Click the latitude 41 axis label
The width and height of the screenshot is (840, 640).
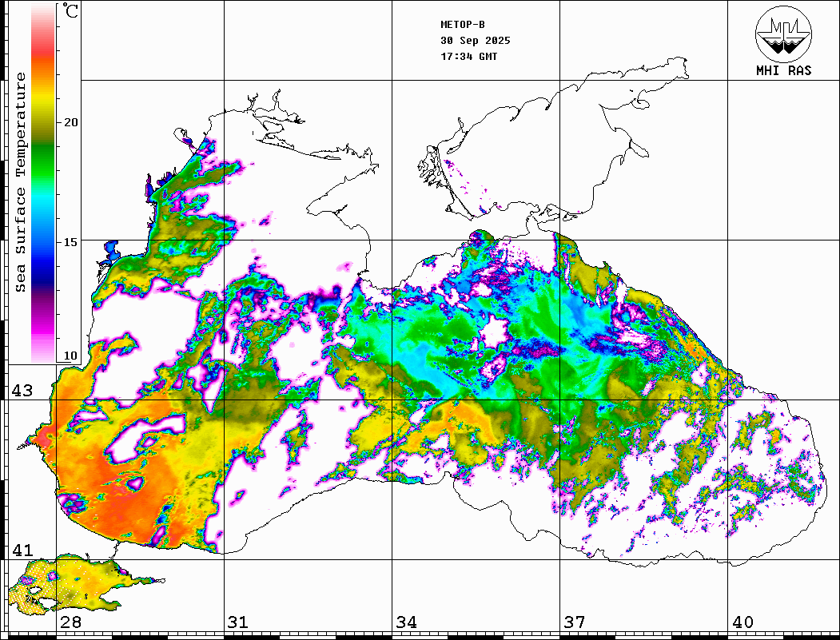[x=22, y=550]
